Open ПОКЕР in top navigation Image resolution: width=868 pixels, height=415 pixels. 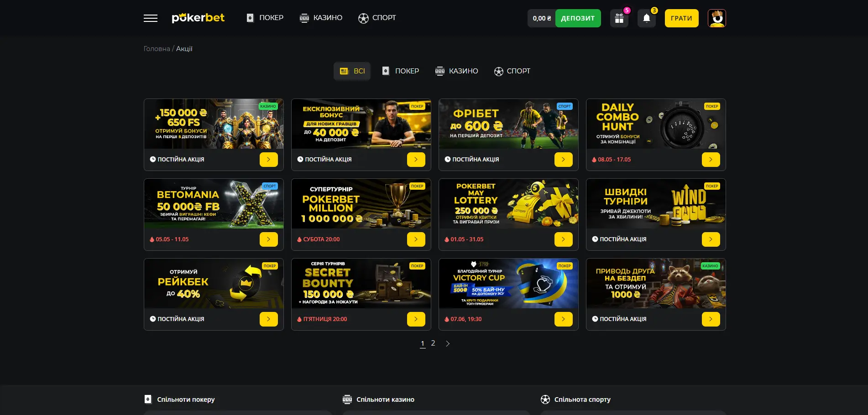(x=265, y=18)
